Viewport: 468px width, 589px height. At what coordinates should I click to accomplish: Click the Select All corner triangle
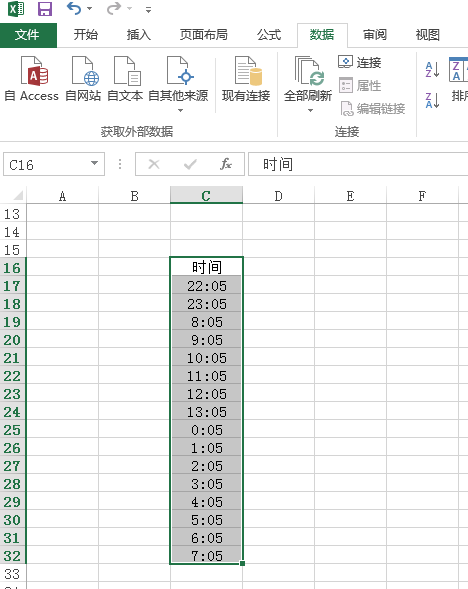pos(17,196)
